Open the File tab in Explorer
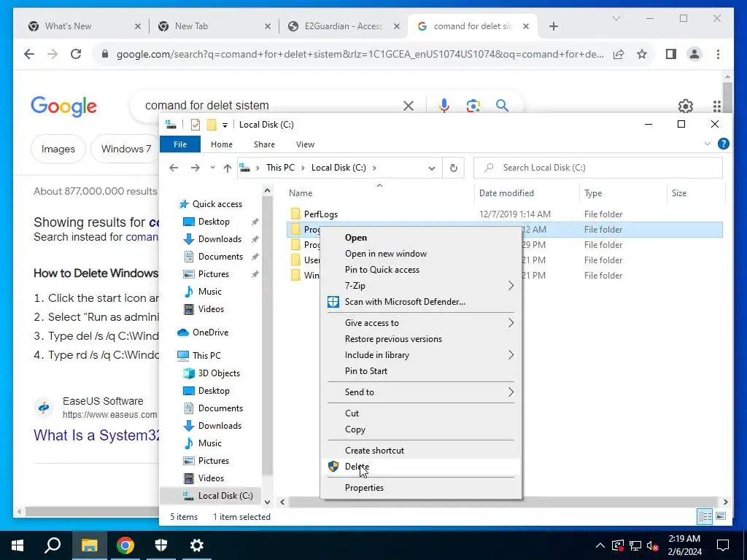 point(180,144)
